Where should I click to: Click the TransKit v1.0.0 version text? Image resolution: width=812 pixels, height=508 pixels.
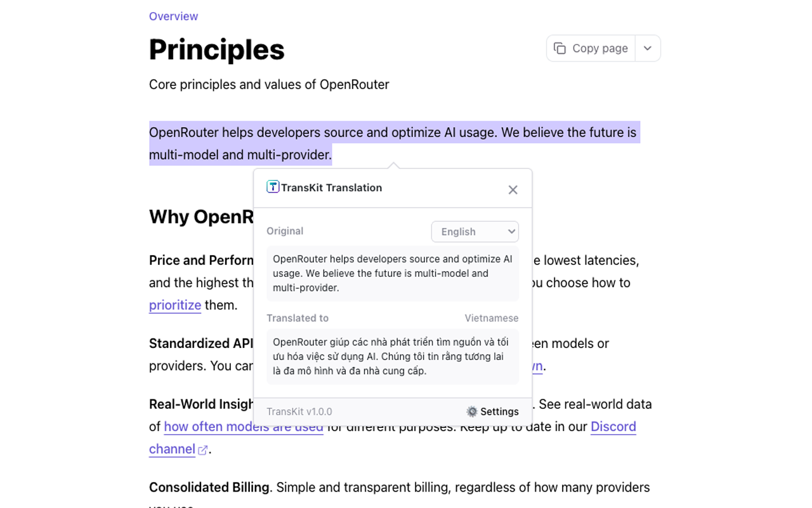pyautogui.click(x=299, y=411)
